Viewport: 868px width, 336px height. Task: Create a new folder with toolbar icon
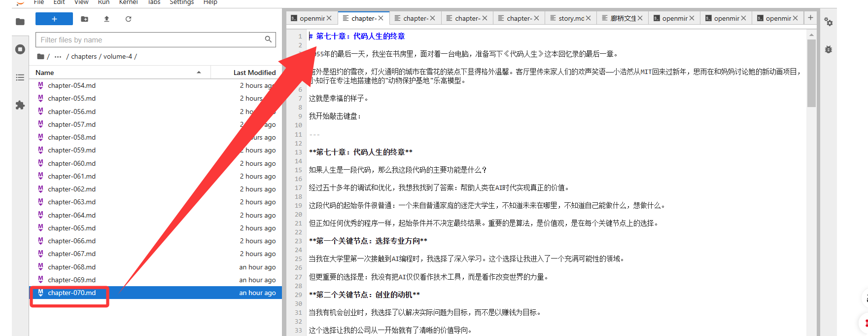click(85, 19)
